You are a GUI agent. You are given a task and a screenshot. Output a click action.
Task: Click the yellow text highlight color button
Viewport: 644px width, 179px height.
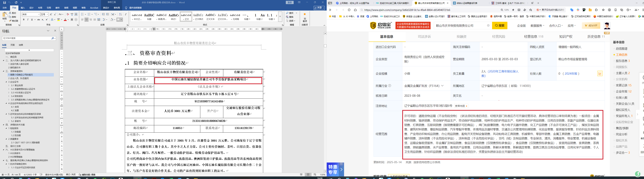[58, 20]
